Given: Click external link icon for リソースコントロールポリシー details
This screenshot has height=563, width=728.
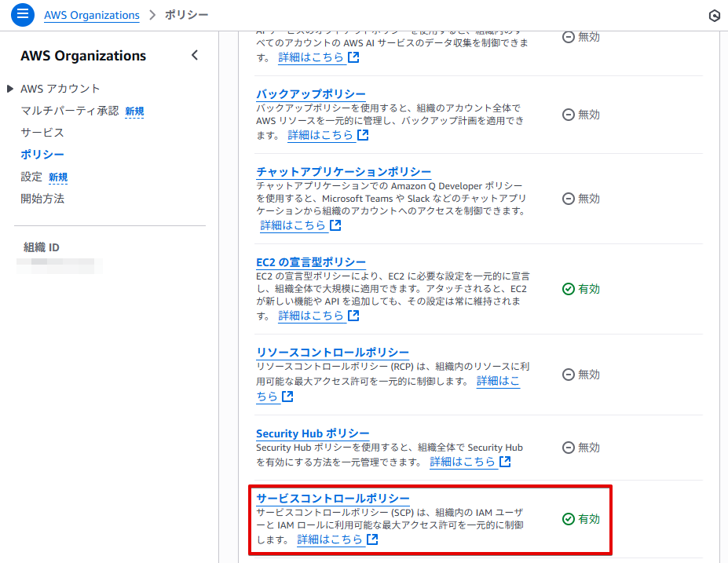Looking at the screenshot, I should point(288,397).
